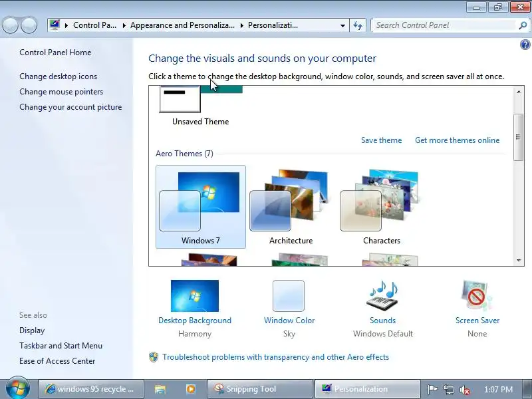Click the network tray icon
The width and height of the screenshot is (532, 399).
coord(448,390)
